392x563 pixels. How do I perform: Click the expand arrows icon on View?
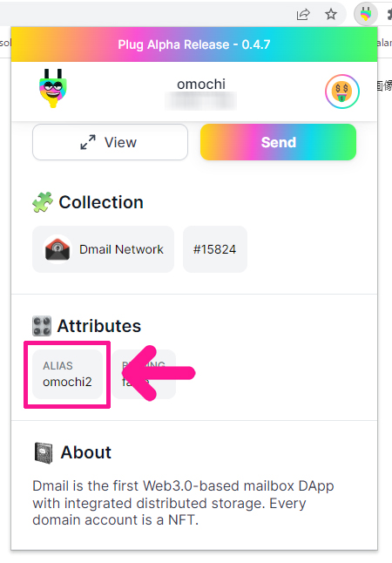[x=88, y=142]
